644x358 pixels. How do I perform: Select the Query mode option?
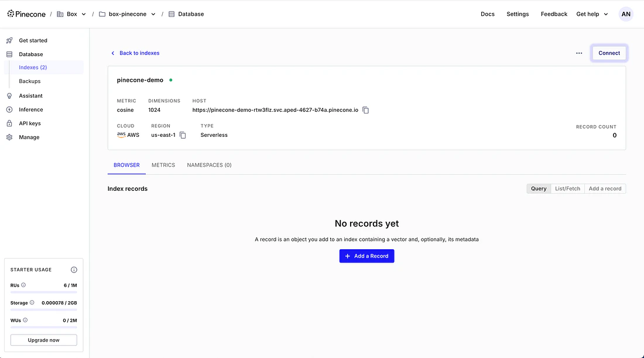(539, 188)
